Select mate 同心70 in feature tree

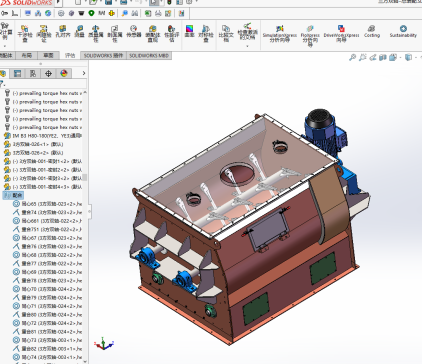pyautogui.click(x=47, y=289)
